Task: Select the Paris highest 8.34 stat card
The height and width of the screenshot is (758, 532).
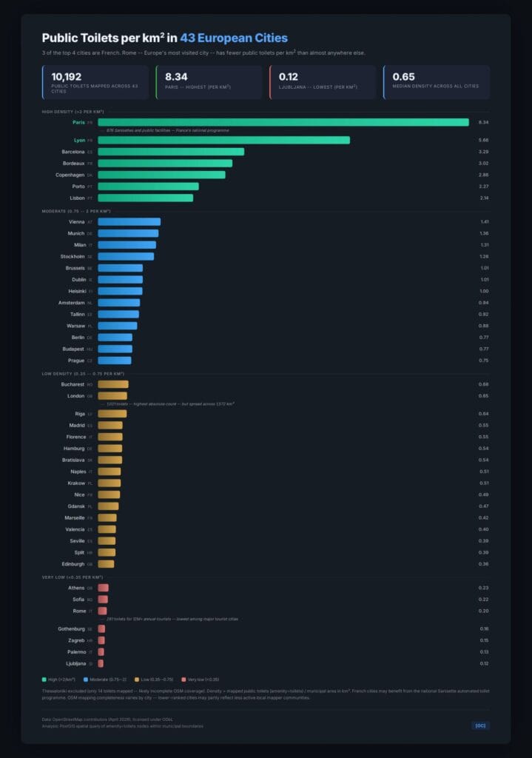Action: point(209,82)
